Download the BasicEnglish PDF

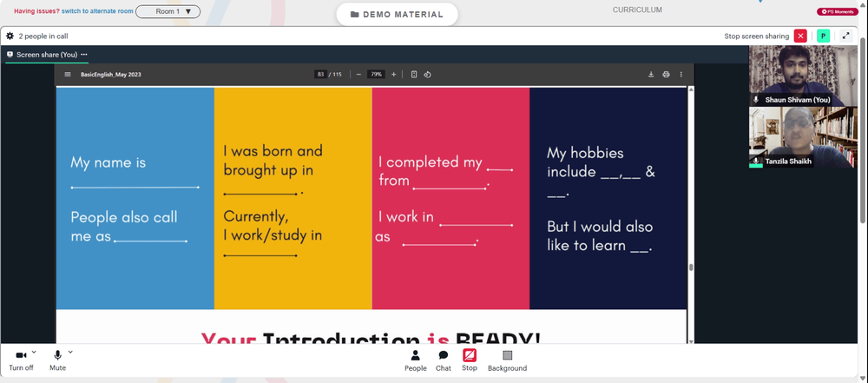coord(651,75)
